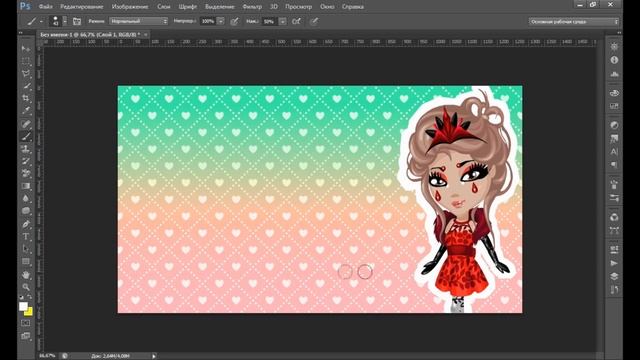Swap foreground and background colors
Screen dimensions: 640x360
pos(30,297)
